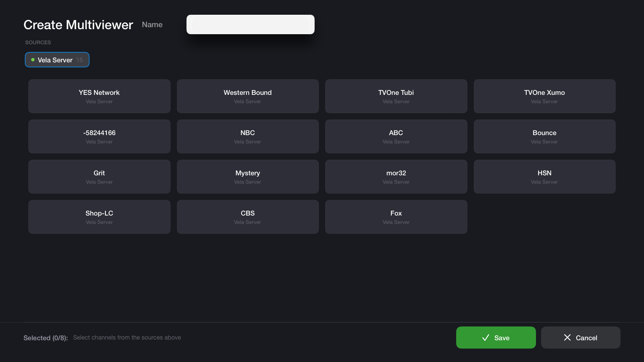Screen dimensions: 644x362
Task: Select the YES Network channel
Action: (99, 96)
